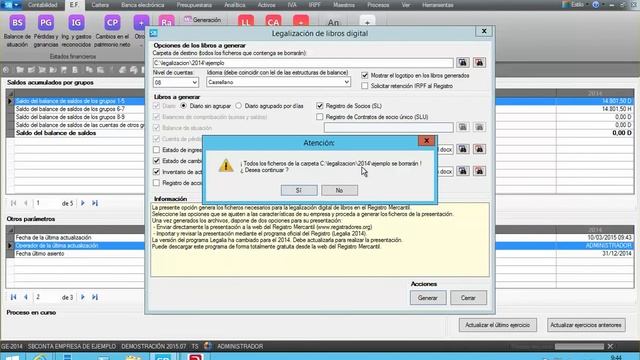This screenshot has height=360, width=640.
Task: Browse file for Estado de ingresos row
Action: 462,149
